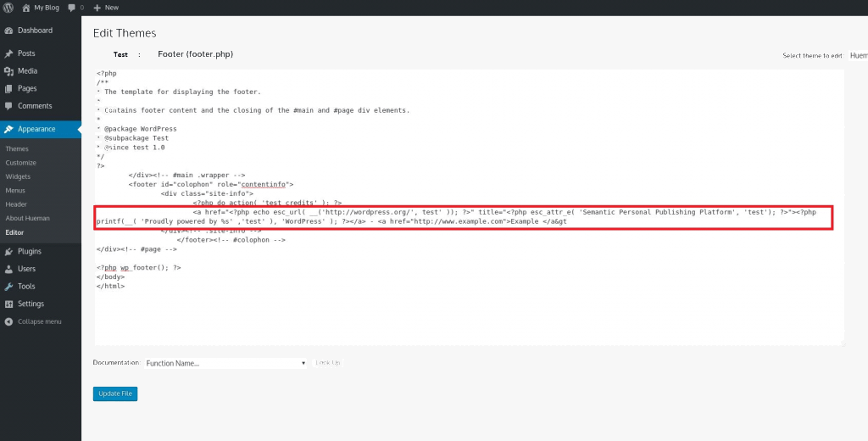Open the Posts menu item
The image size is (868, 441).
[26, 53]
